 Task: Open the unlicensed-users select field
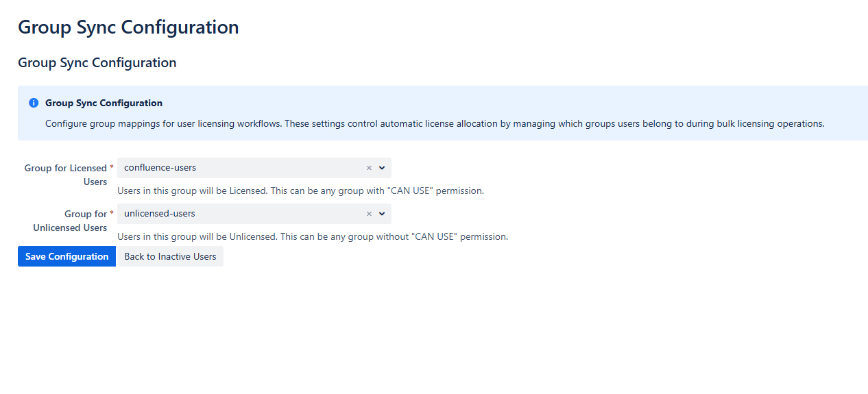(x=240, y=214)
